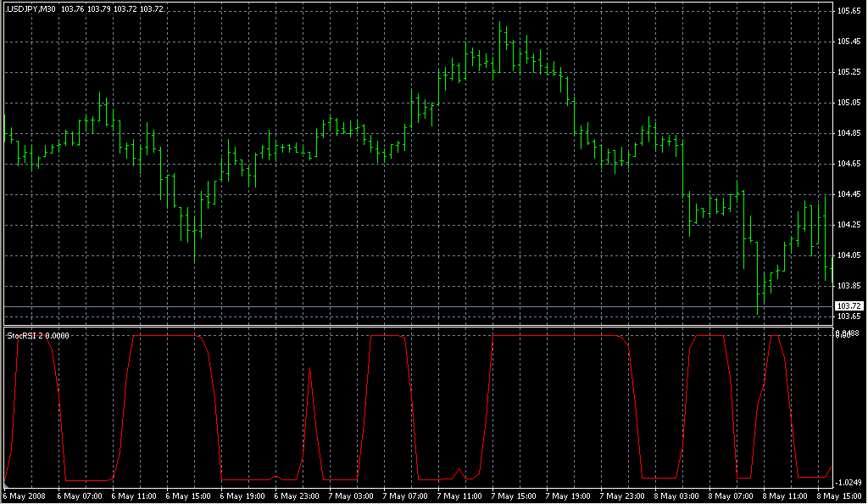Select the 6 May 23:00 time label
This screenshot has width=868, height=504.
[x=295, y=495]
